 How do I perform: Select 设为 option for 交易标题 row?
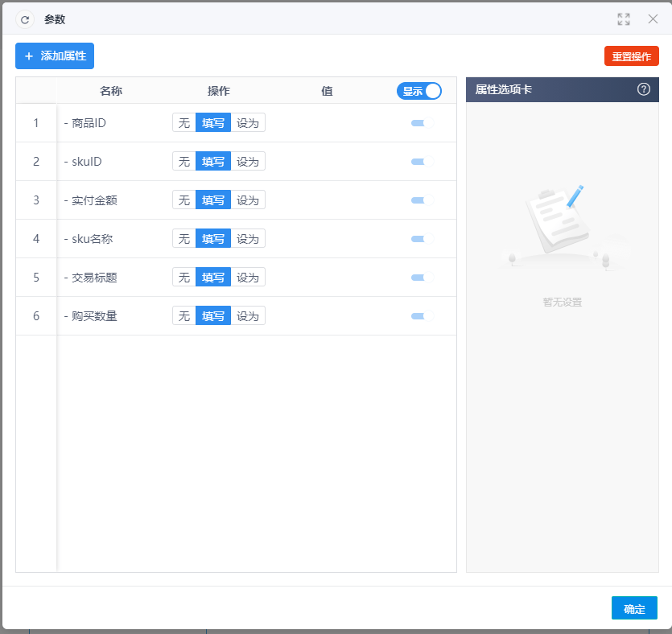[248, 277]
